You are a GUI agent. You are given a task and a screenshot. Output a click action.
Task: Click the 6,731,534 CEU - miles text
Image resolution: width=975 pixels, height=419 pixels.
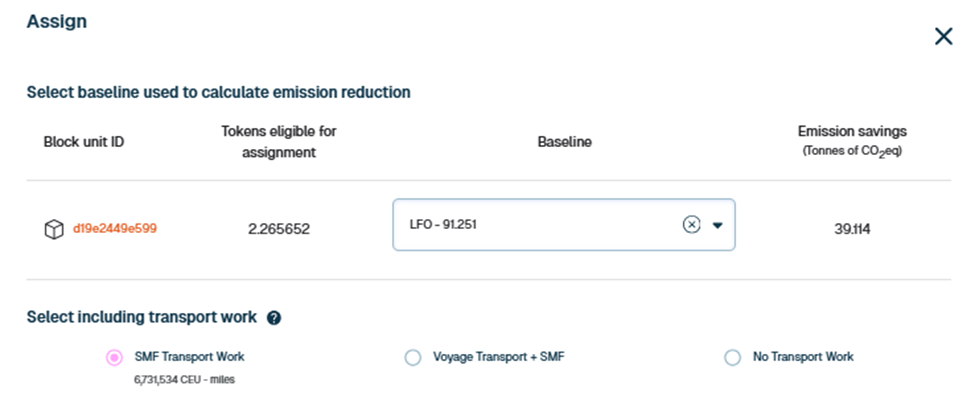183,379
